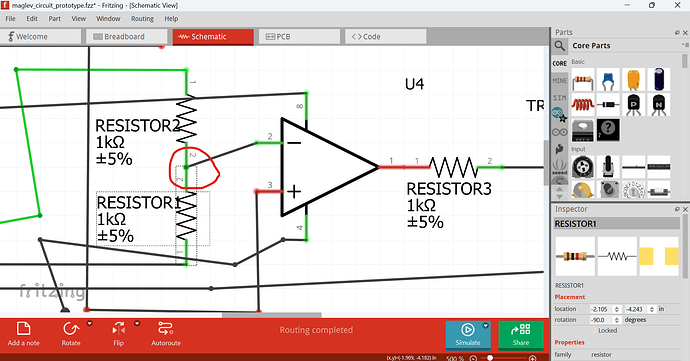Open the Rotate options dropdown arrow

(x=89, y=324)
